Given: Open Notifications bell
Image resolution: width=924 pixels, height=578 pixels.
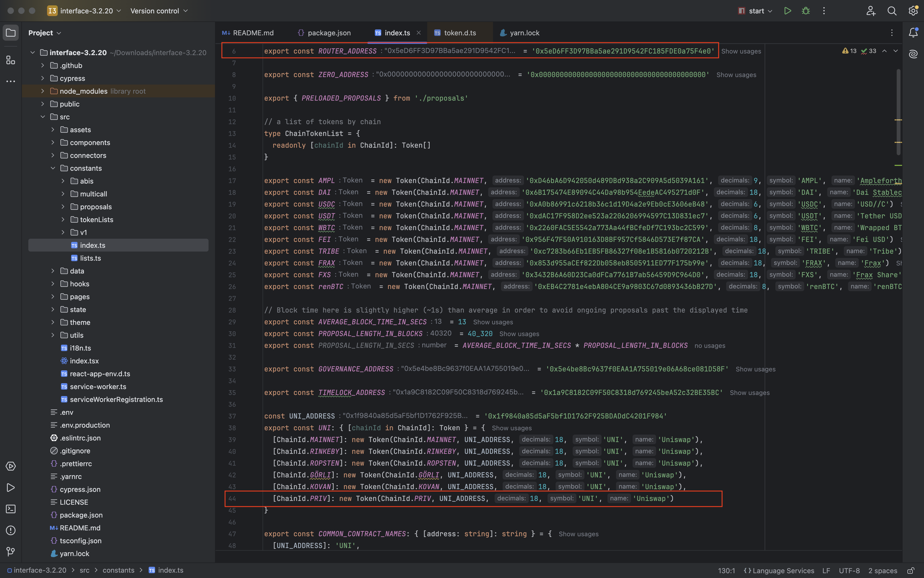Looking at the screenshot, I should coord(913,33).
